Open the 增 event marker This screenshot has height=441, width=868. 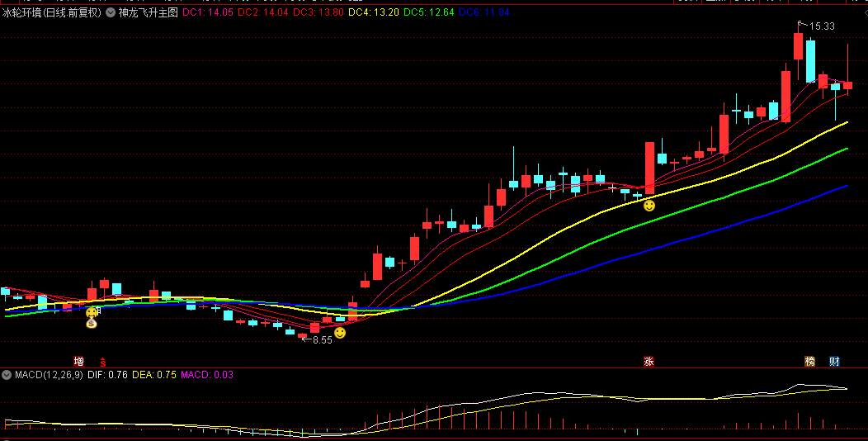(x=79, y=362)
